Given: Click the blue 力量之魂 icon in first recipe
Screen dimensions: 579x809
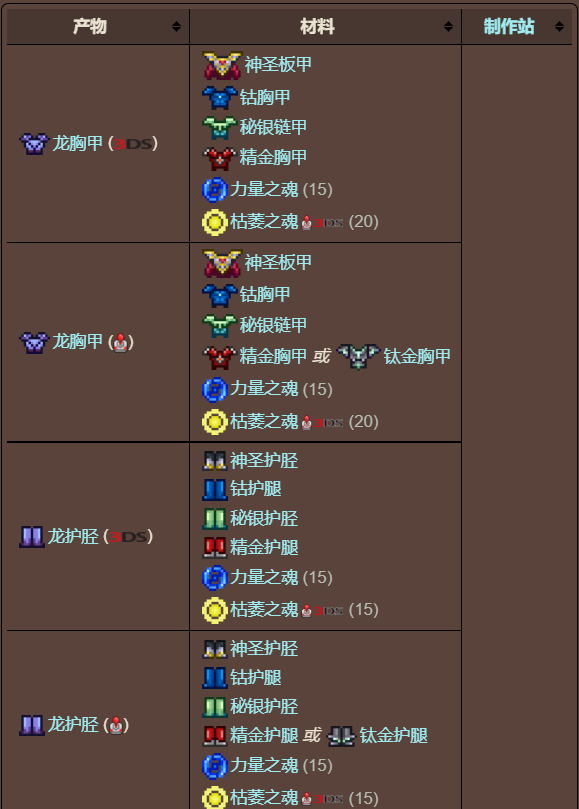Looking at the screenshot, I should (215, 189).
